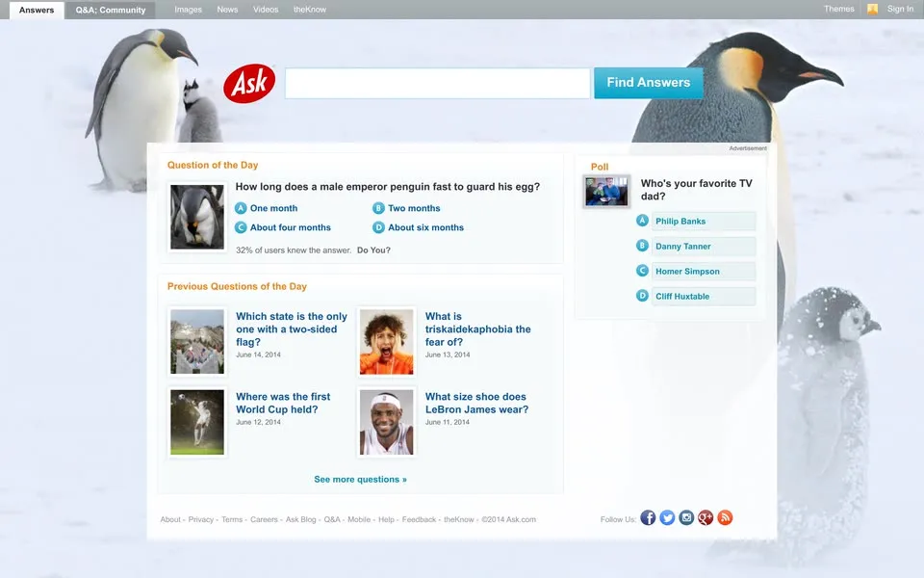The width and height of the screenshot is (924, 578).
Task: Click the Mount Rushmore flag thumbnail
Action: coord(197,341)
